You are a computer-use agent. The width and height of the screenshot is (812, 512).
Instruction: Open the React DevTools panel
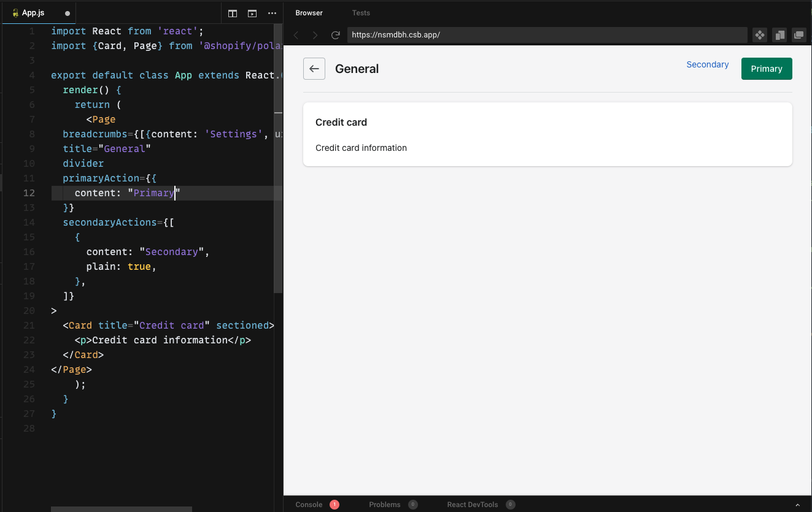coord(473,505)
